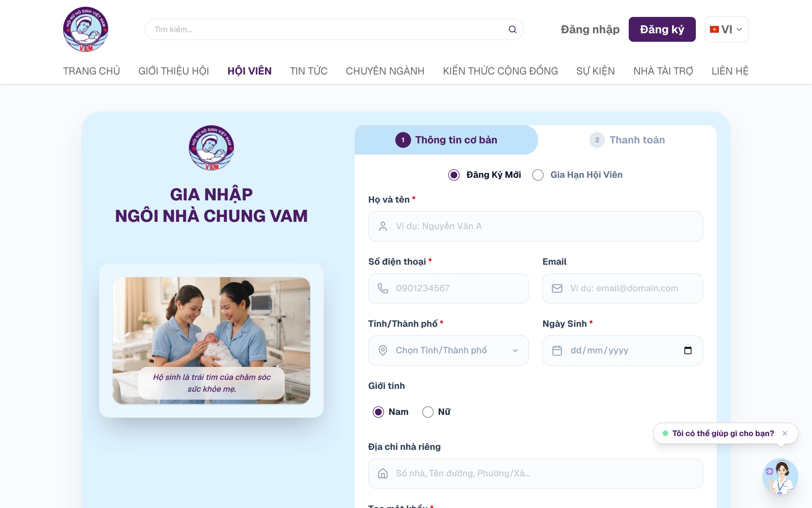Select the Gia Hạn Hội Viên radio button
Image resolution: width=812 pixels, height=508 pixels.
pyautogui.click(x=538, y=175)
